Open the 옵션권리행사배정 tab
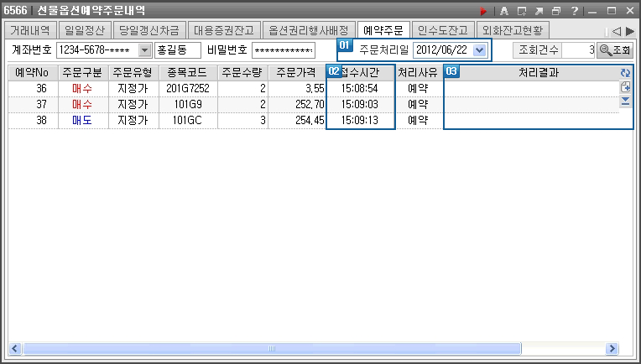Screen dimensions: 641x364 (308, 29)
